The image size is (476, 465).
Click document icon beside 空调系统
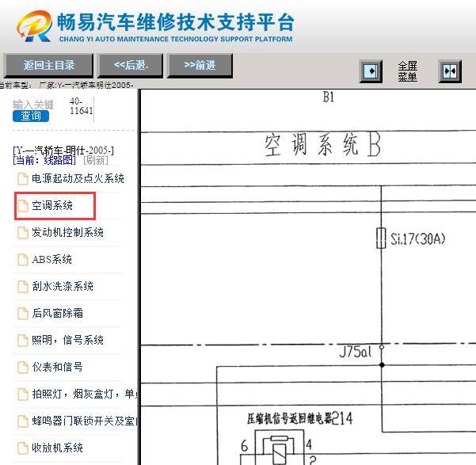(23, 206)
